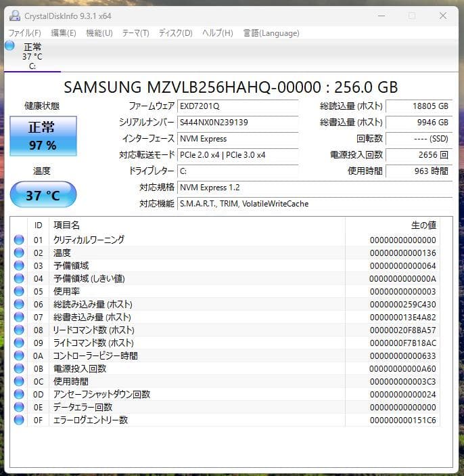Click status circle for 05 使用率 row
This screenshot has height=476, width=464.
click(x=19, y=291)
